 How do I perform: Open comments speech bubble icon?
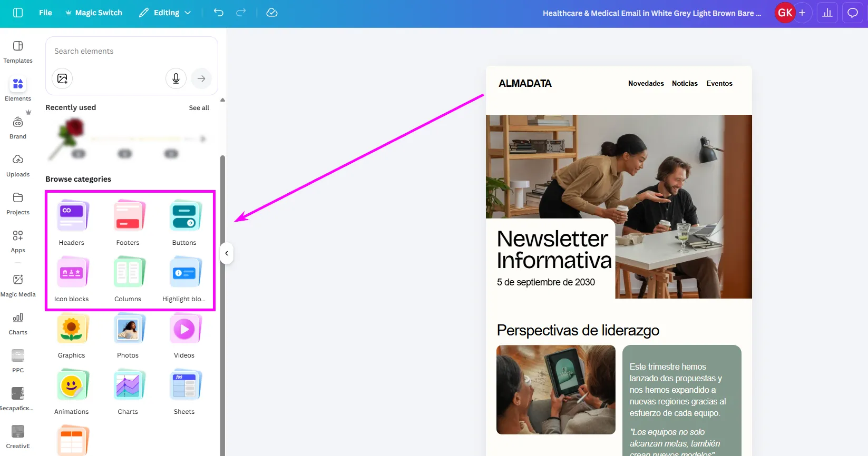point(853,13)
